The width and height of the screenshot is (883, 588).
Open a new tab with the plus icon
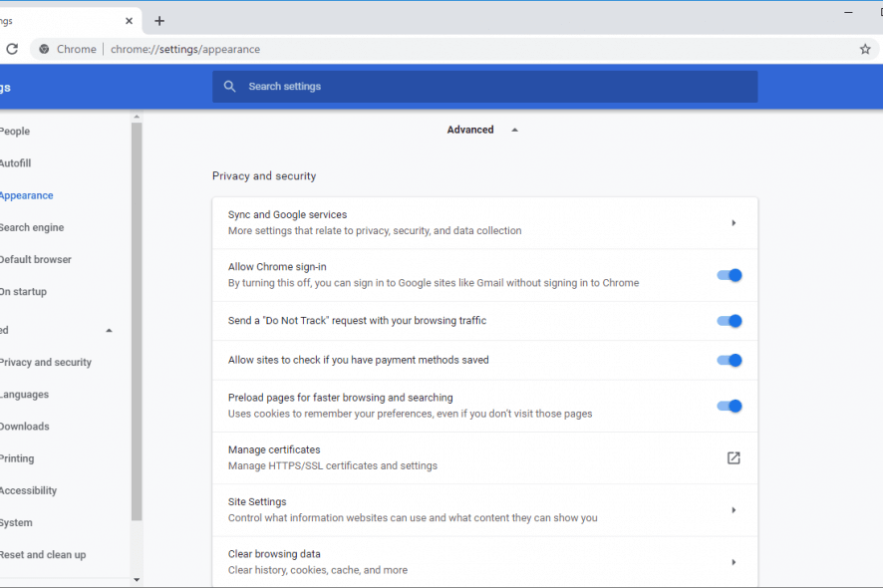(x=159, y=21)
